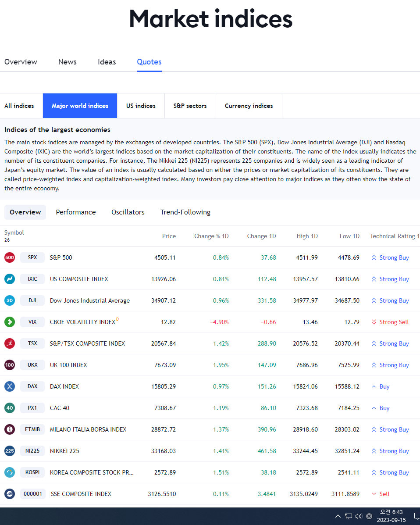Open the DJI ticker link
The image size is (420, 525).
[32, 300]
